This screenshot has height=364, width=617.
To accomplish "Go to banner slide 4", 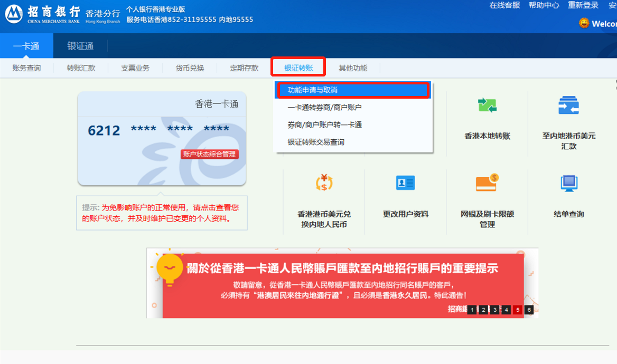I will (506, 310).
